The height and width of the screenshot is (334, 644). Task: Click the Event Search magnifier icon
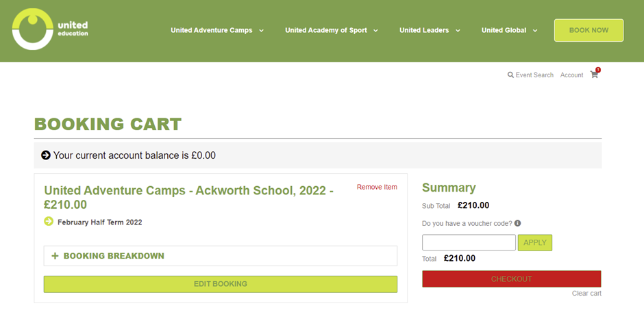pyautogui.click(x=510, y=75)
